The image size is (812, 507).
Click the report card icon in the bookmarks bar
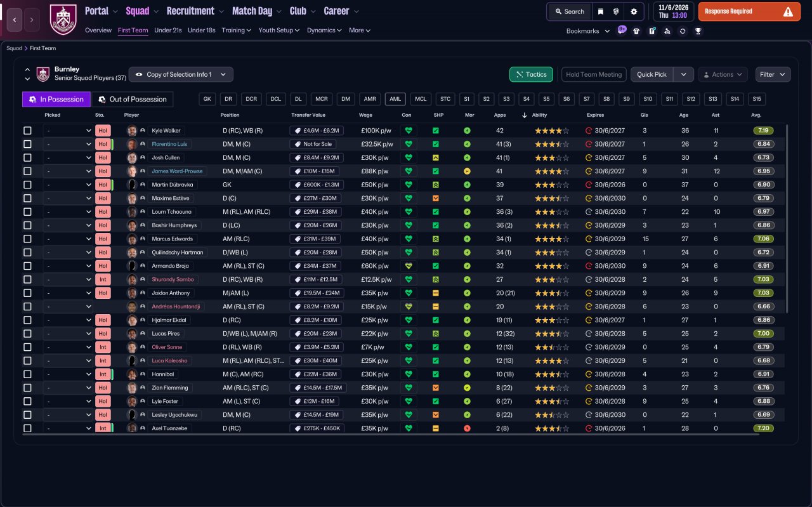652,30
